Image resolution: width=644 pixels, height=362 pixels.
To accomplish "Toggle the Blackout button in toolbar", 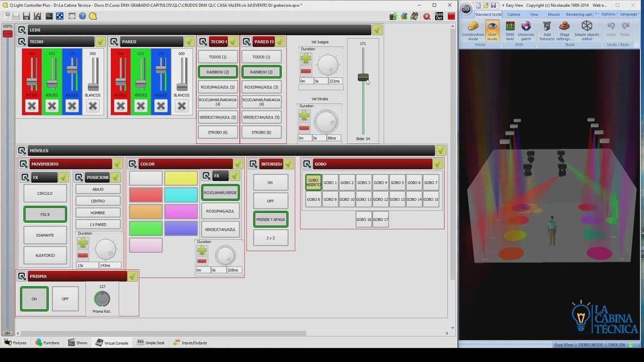I will pos(439,16).
